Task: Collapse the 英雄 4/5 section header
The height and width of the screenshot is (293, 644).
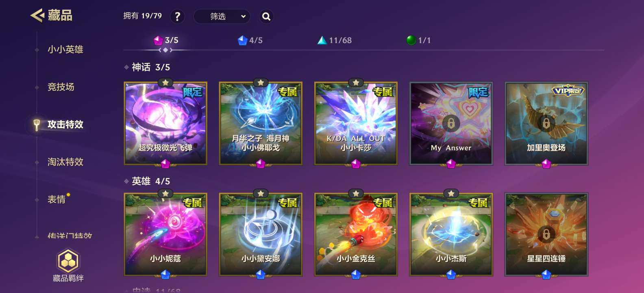Action: point(147,181)
